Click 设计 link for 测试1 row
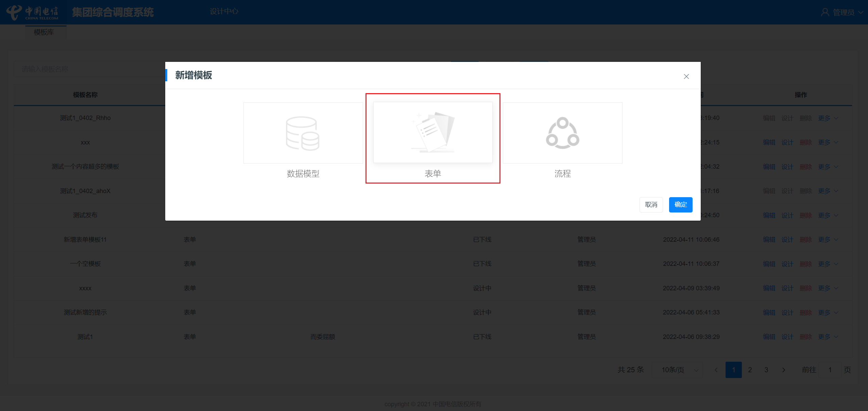 [787, 337]
